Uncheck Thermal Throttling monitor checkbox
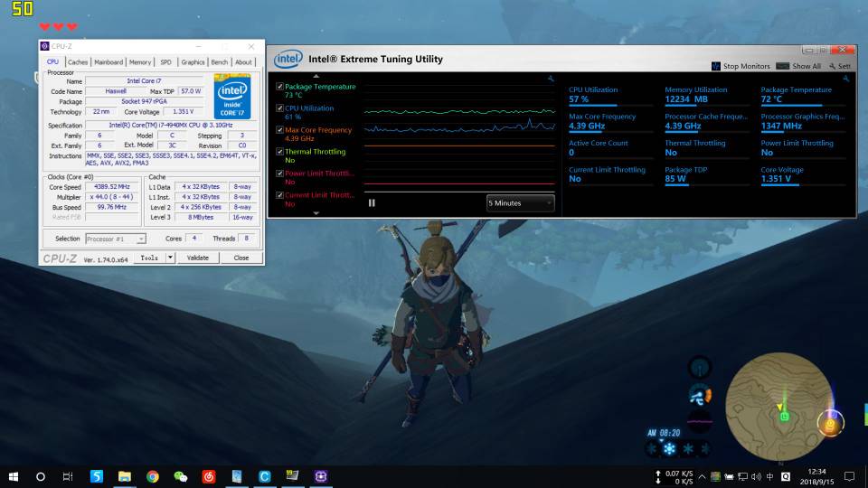 [279, 152]
